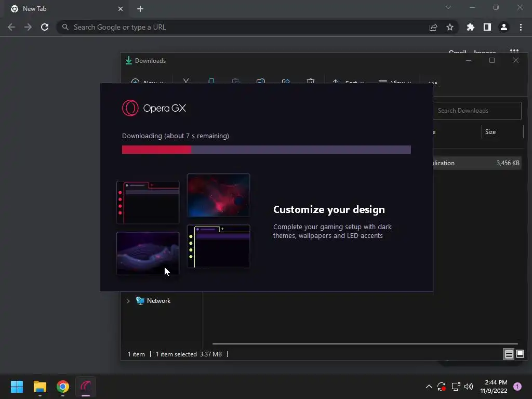Click the purple waves wallpaper thumbnail
The image size is (532, 399).
coord(148,254)
